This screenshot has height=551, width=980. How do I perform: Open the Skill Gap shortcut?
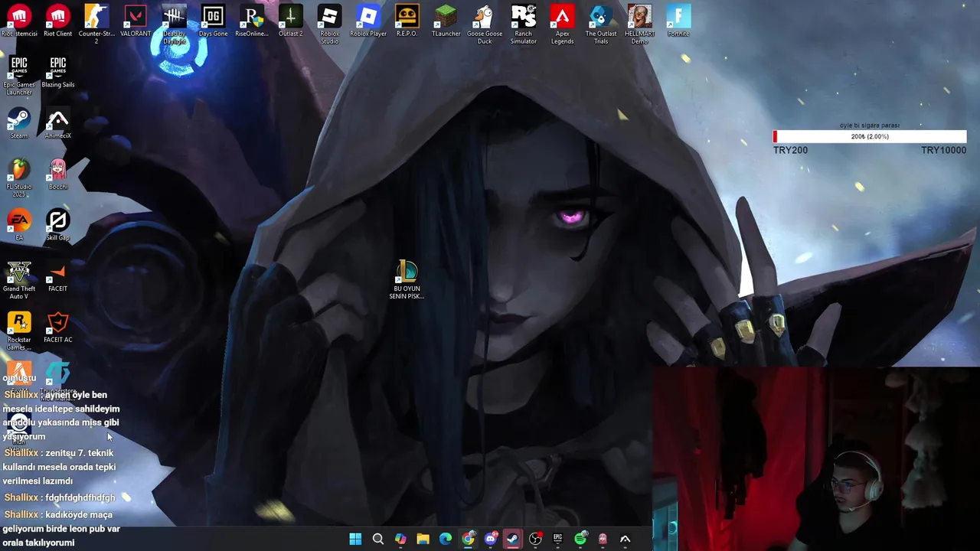57,225
